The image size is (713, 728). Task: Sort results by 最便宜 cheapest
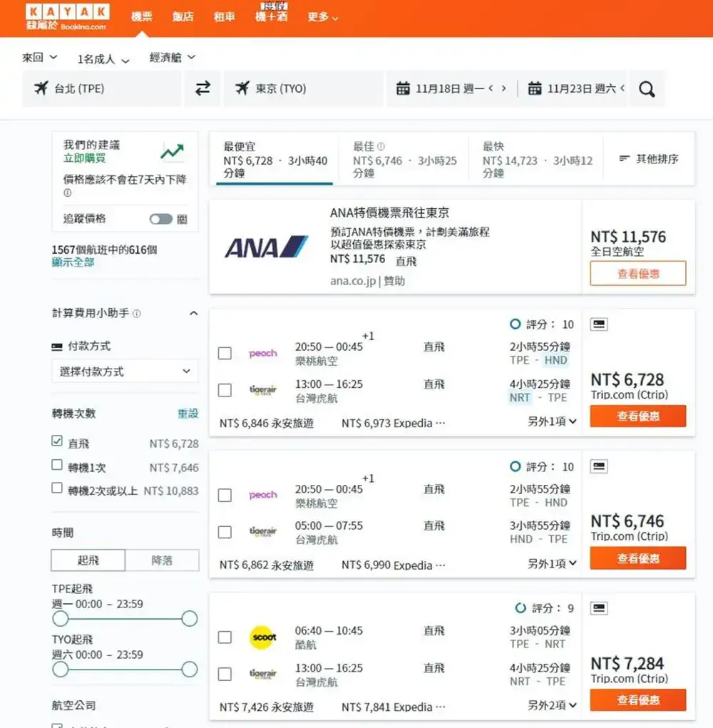point(275,160)
